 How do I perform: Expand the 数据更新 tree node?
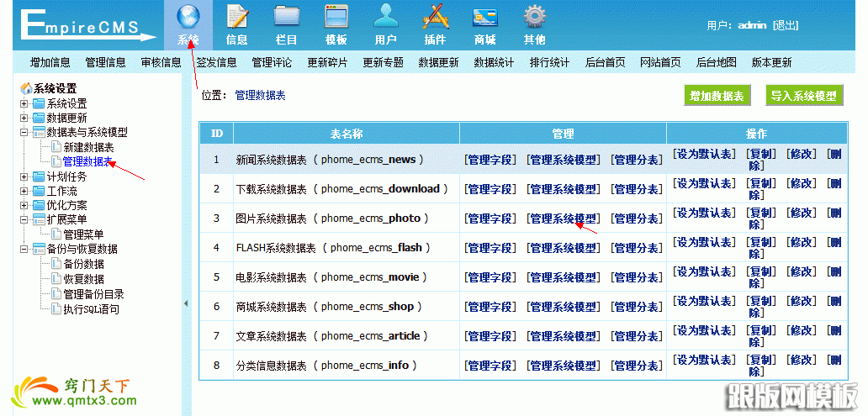[24, 118]
